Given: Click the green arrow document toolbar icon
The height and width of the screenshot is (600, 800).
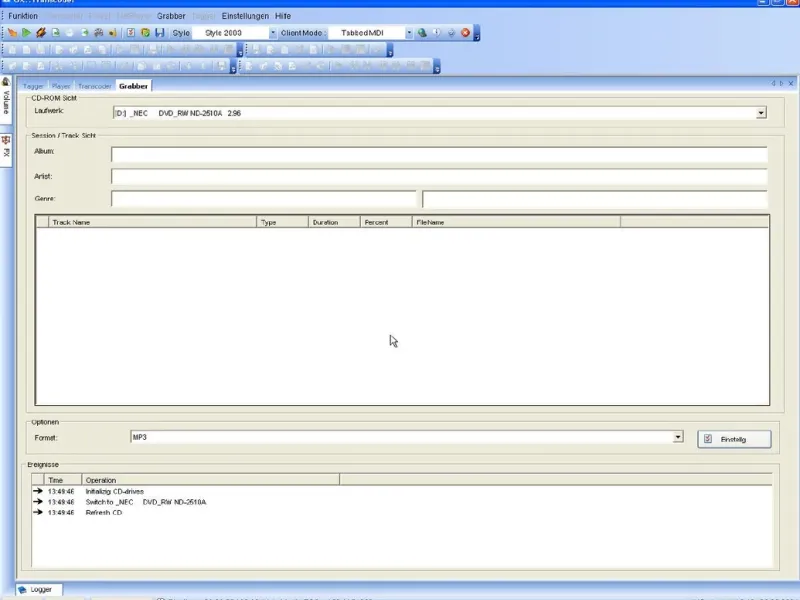Looking at the screenshot, I should [85, 33].
